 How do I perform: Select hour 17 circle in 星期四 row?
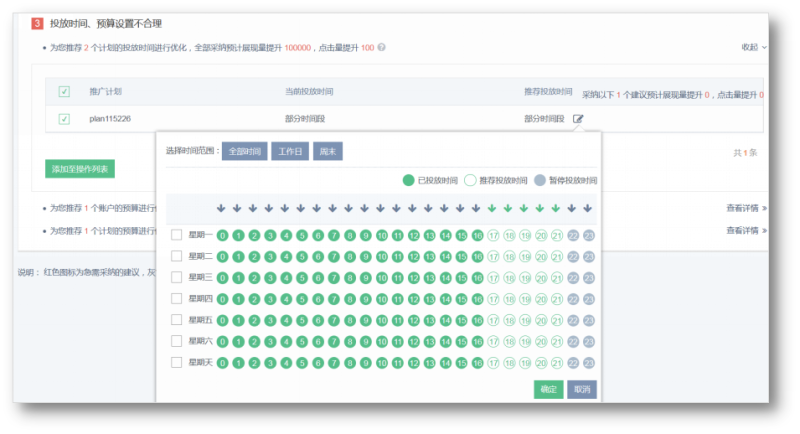493,299
